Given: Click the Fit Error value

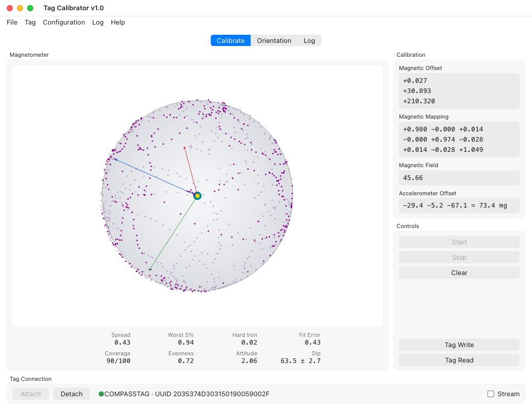Looking at the screenshot, I should [x=313, y=343].
